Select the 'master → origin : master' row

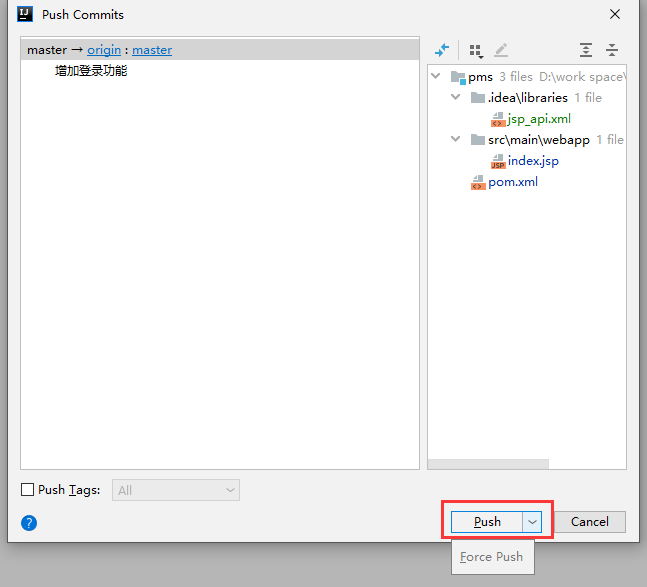coord(220,50)
